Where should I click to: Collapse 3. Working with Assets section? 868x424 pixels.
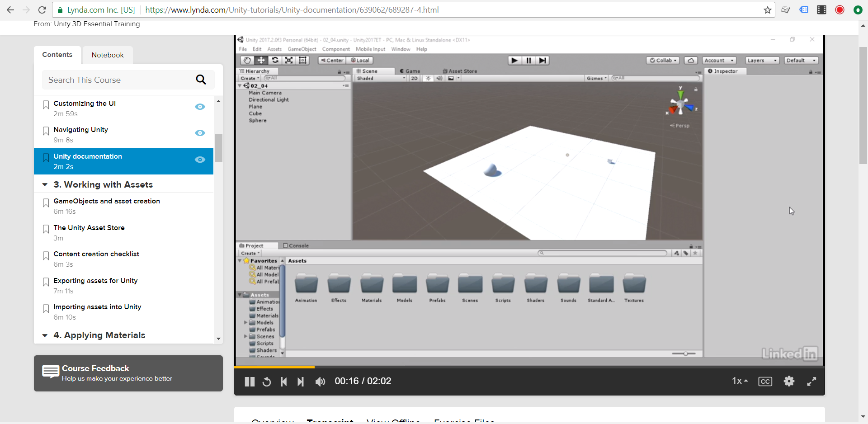45,184
